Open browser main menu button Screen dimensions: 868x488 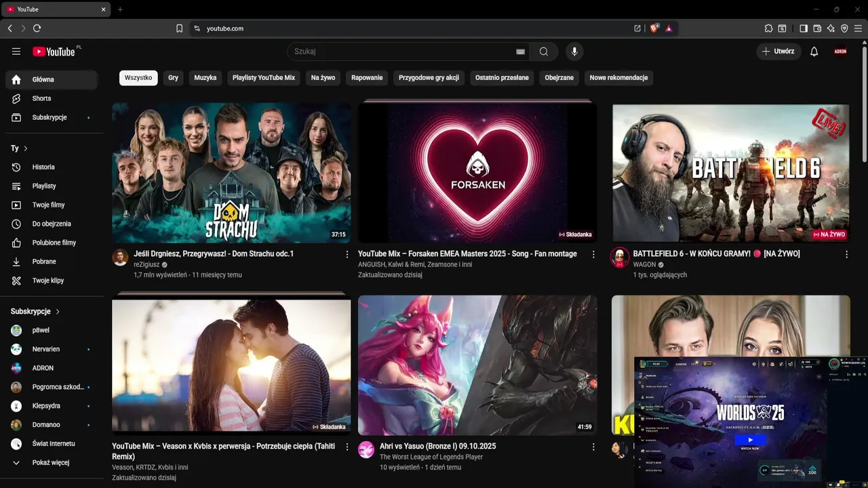point(859,28)
